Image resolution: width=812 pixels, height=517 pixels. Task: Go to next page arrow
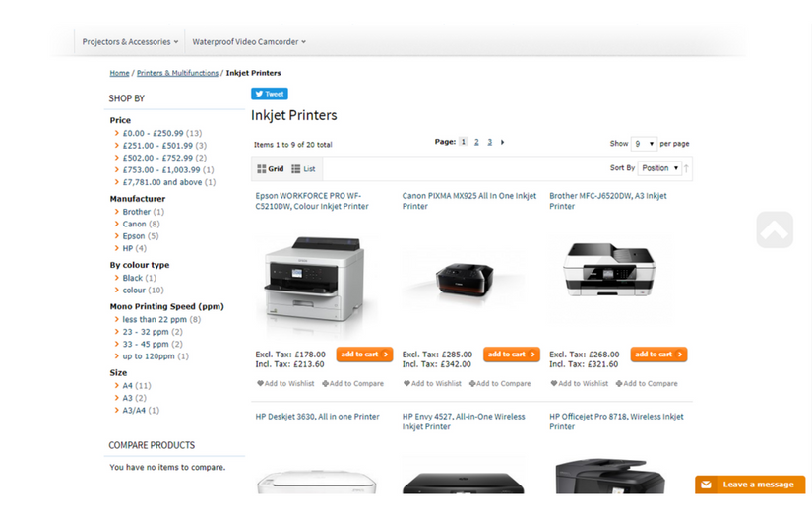click(502, 142)
